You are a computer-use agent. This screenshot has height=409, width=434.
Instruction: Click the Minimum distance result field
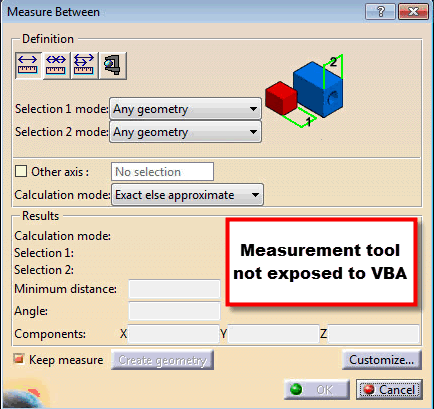(x=174, y=289)
